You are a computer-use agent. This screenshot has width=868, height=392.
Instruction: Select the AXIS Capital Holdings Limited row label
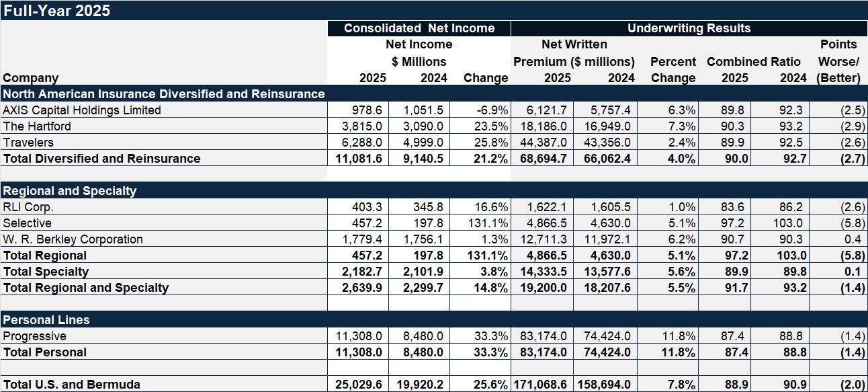[82, 110]
